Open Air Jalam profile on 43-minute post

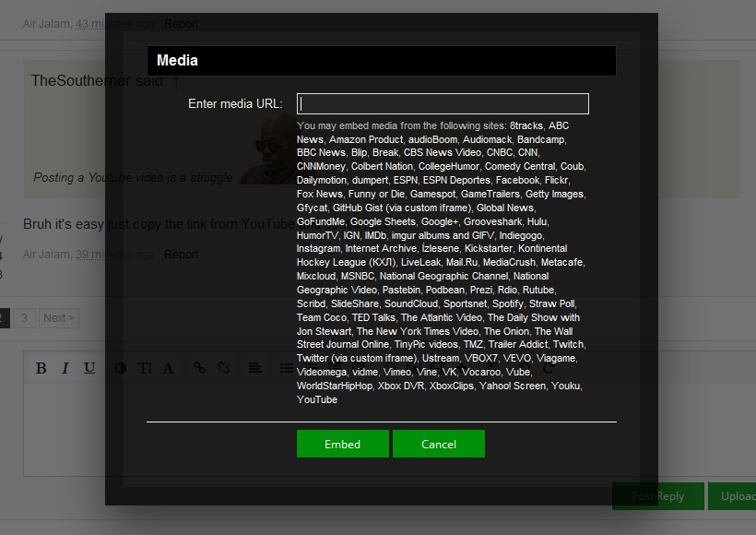coord(46,24)
